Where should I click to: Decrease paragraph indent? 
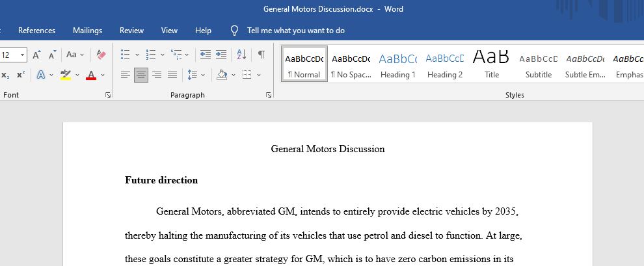point(206,55)
